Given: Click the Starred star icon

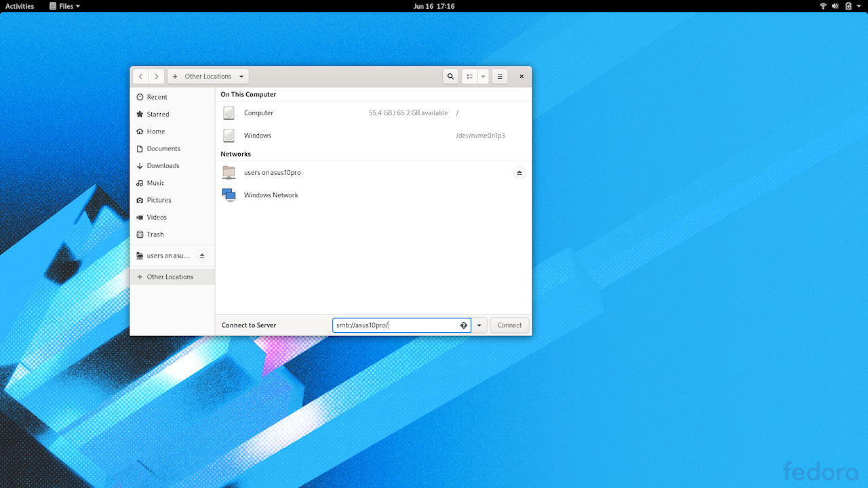Looking at the screenshot, I should [140, 115].
